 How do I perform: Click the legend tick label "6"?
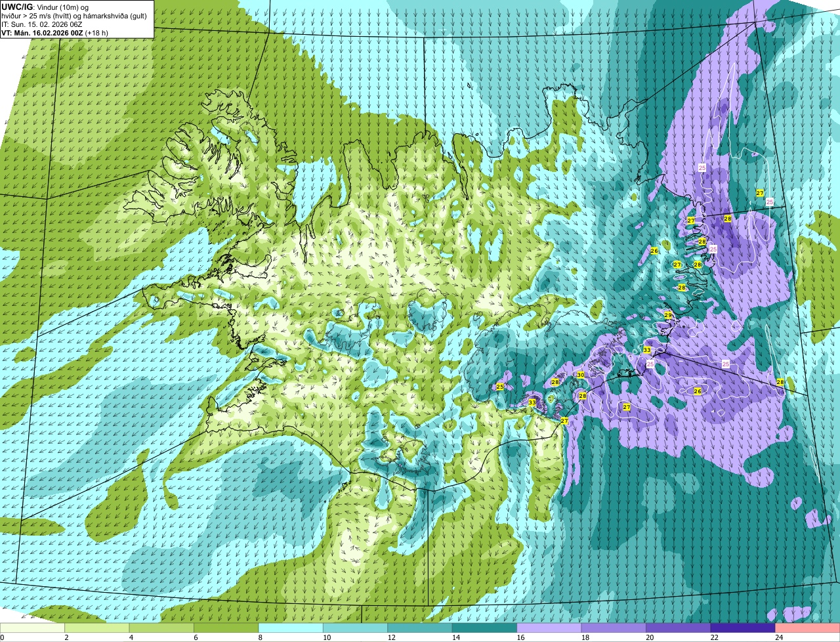coord(195,637)
